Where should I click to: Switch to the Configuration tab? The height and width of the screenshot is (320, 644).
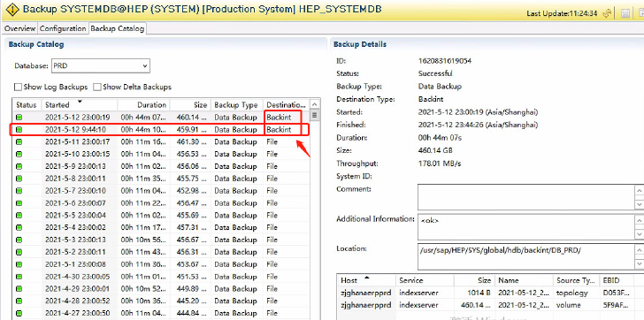(63, 28)
